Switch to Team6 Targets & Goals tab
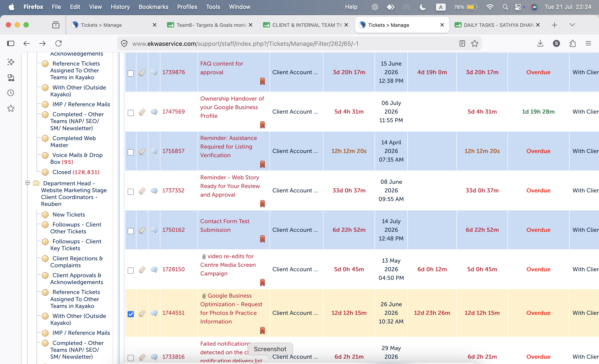The image size is (599, 364). (210, 25)
